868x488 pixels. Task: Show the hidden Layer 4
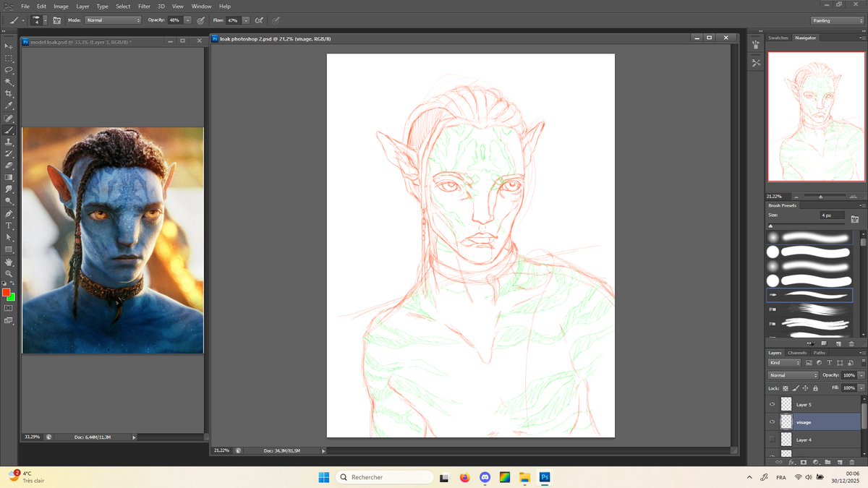pyautogui.click(x=773, y=440)
